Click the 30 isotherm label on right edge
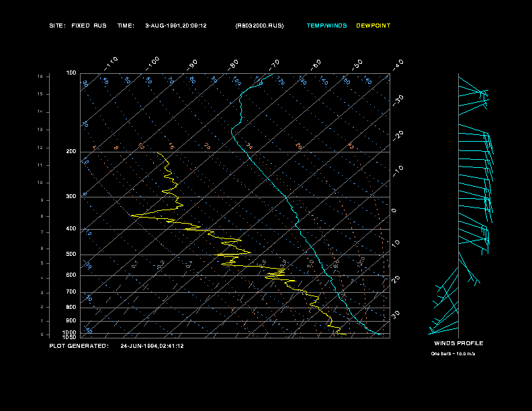The width and height of the screenshot is (532, 411). [x=396, y=315]
